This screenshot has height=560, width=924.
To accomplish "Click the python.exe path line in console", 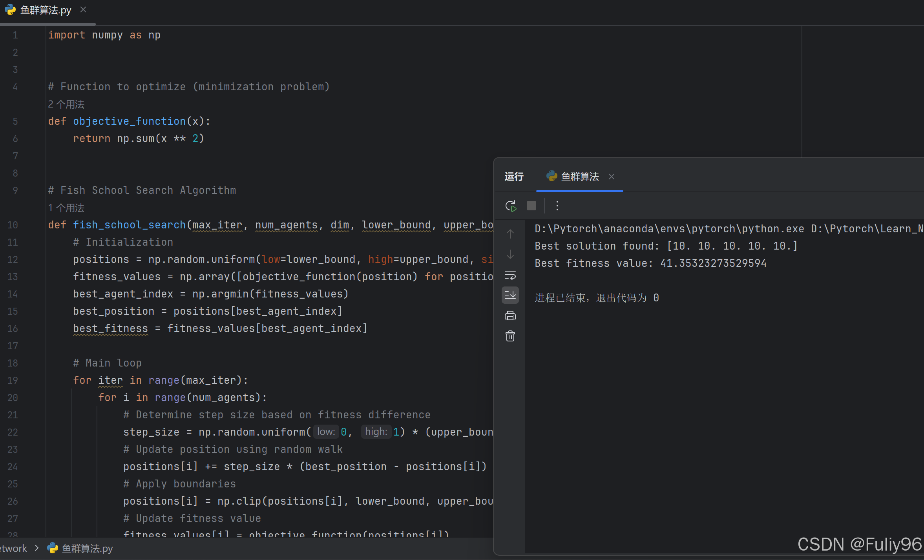I will (729, 229).
